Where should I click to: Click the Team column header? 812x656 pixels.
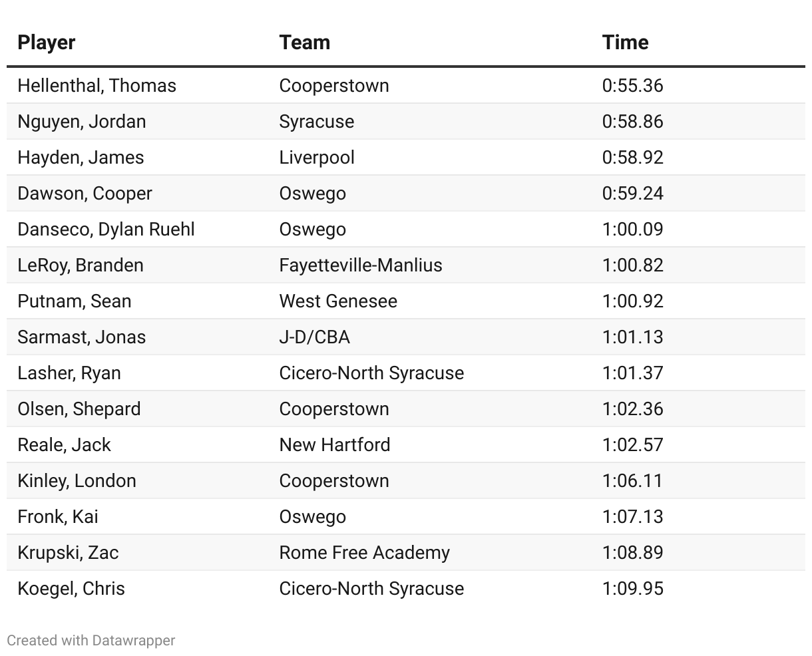tap(305, 43)
